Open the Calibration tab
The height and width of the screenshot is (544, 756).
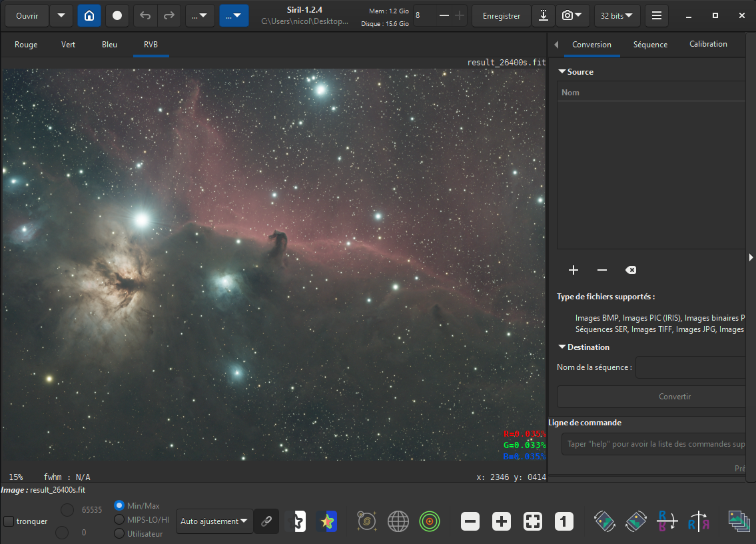tap(708, 44)
